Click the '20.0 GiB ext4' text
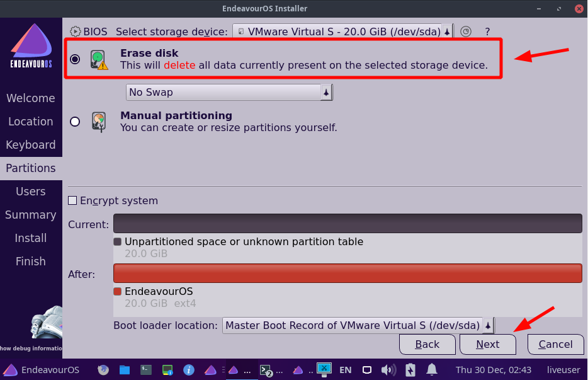This screenshot has width=588, height=380. pyautogui.click(x=160, y=303)
